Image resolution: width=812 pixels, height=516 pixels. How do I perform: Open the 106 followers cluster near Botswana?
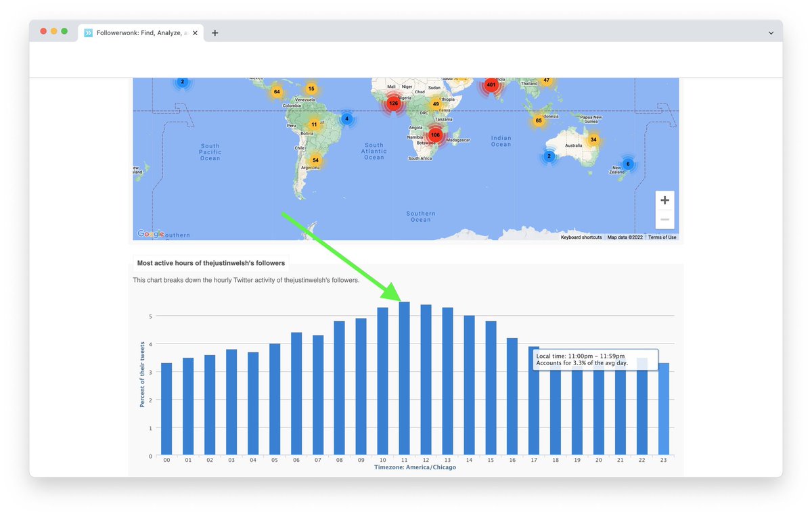coord(435,135)
